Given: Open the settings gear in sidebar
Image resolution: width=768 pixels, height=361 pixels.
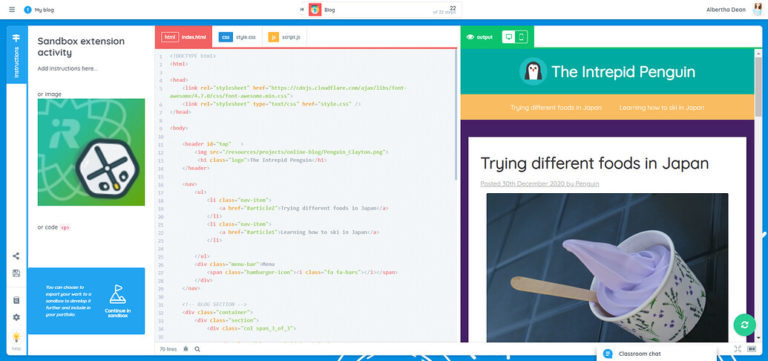Looking at the screenshot, I should pyautogui.click(x=16, y=317).
